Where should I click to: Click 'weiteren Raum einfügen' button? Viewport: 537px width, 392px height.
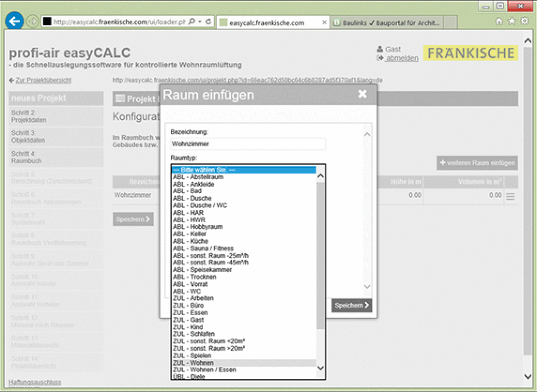point(477,163)
